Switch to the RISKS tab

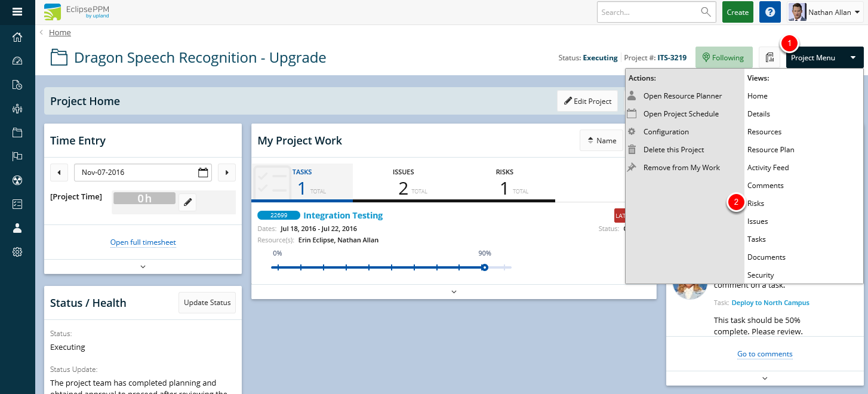click(504, 183)
